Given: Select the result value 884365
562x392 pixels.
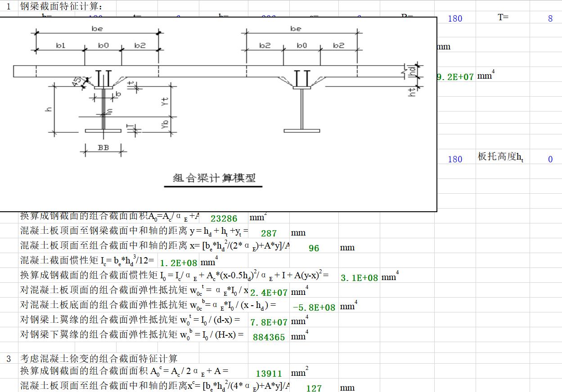Looking at the screenshot, I should coord(269,337).
